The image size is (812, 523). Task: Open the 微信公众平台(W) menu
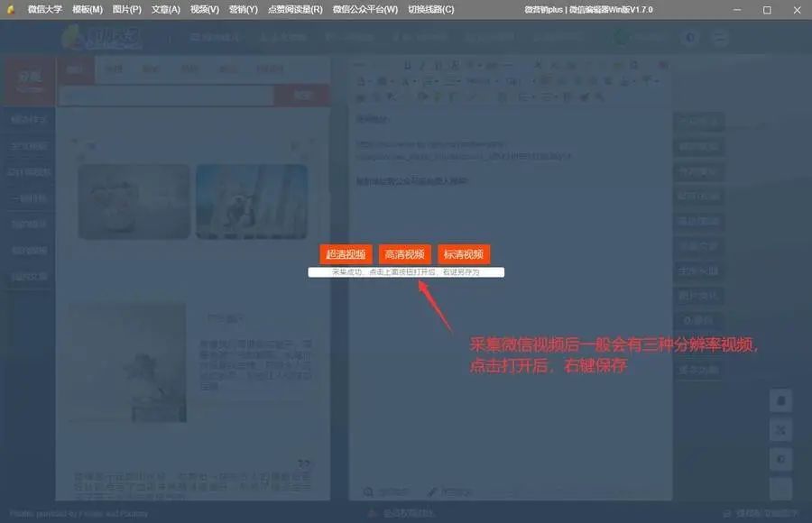pos(365,9)
